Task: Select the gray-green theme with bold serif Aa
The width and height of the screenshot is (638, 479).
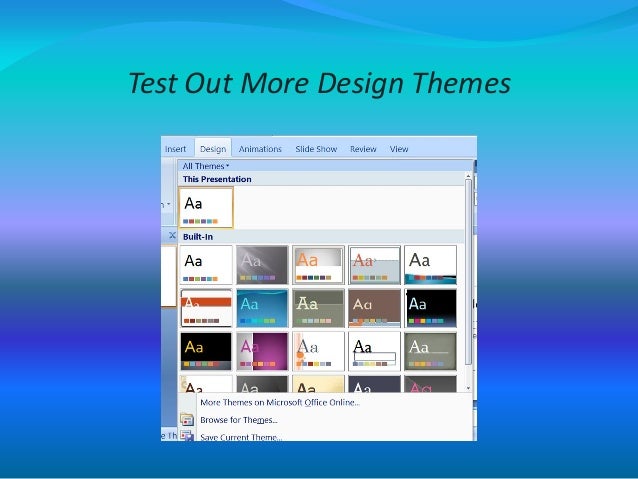Action: pyautogui.click(x=318, y=308)
